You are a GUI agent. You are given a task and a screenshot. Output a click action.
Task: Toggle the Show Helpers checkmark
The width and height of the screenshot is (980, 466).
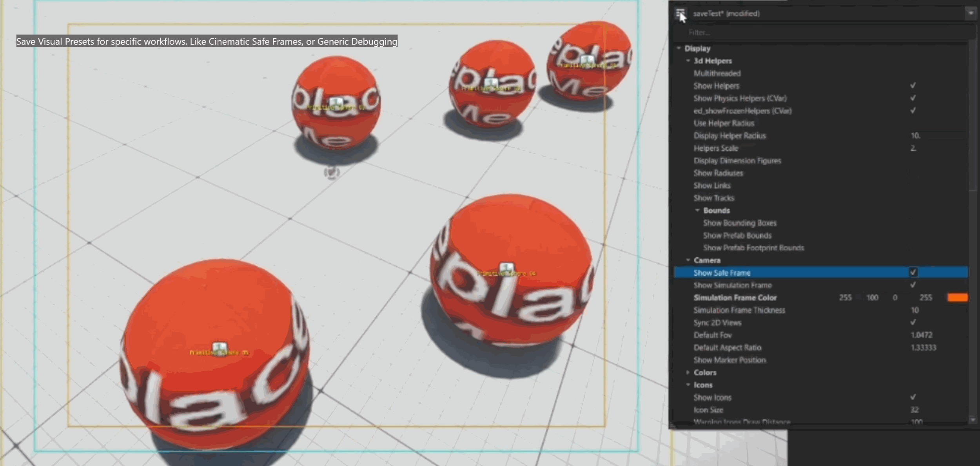click(x=913, y=85)
